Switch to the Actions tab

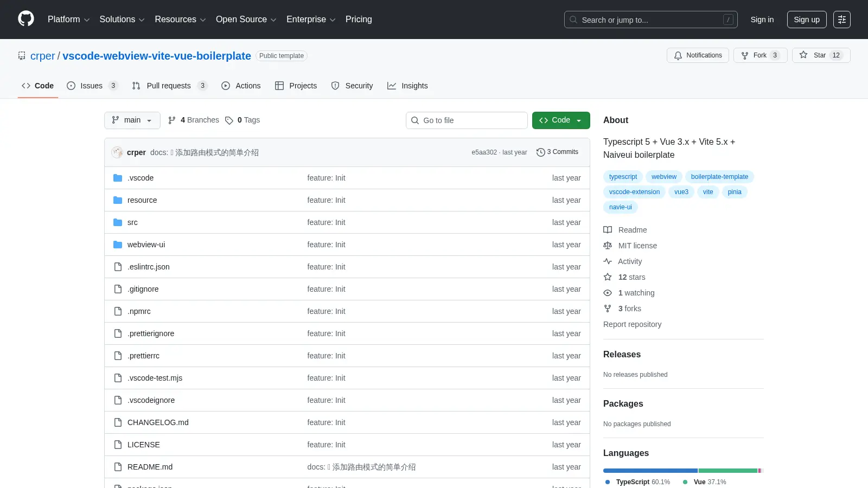tap(241, 86)
